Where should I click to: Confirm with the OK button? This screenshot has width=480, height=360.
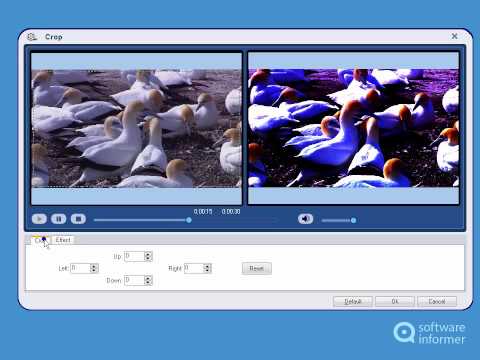tap(395, 301)
